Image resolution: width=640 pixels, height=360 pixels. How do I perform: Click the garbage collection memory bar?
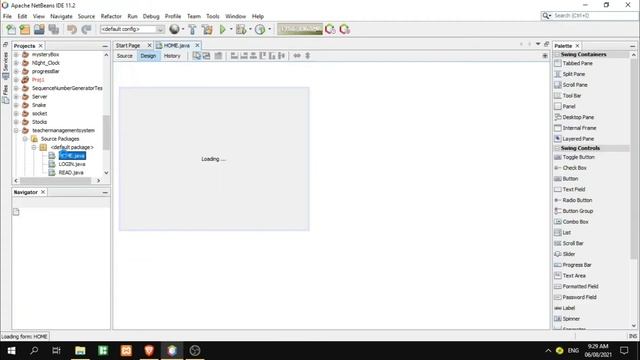tap(300, 29)
